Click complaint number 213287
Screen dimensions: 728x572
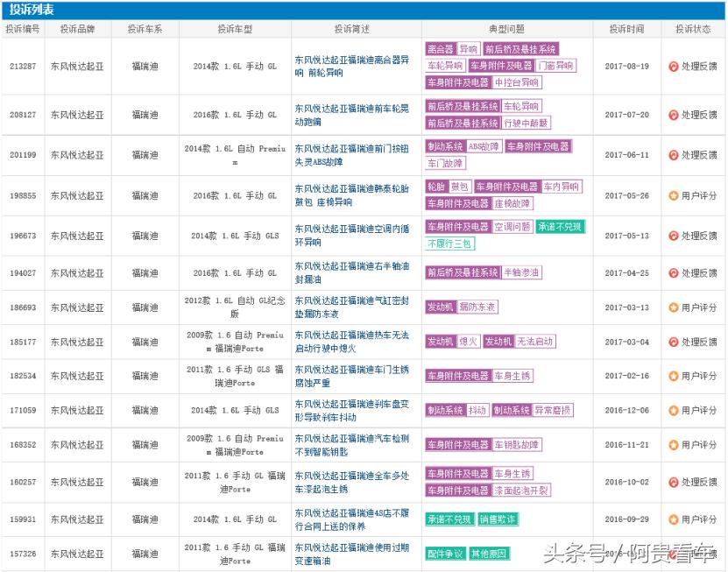(21, 63)
